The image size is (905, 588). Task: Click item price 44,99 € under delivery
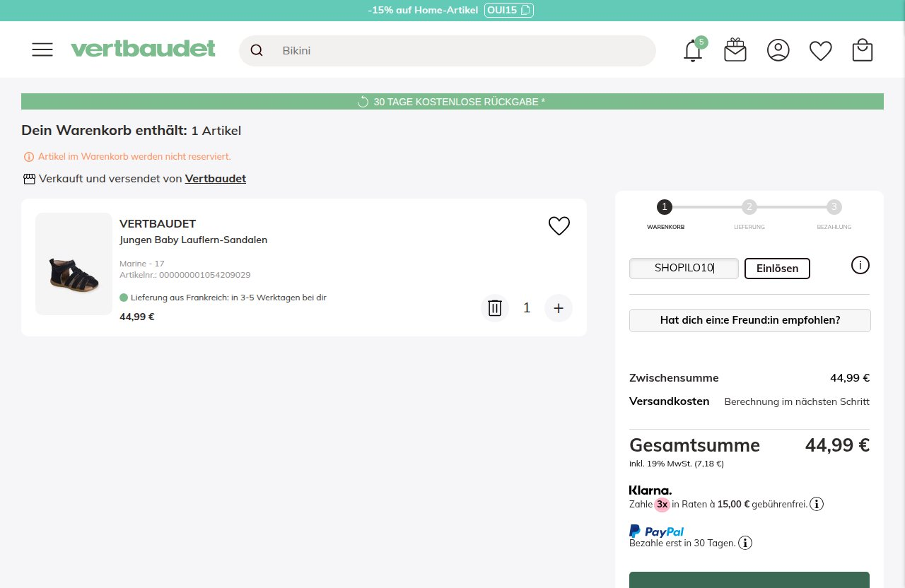tap(137, 317)
